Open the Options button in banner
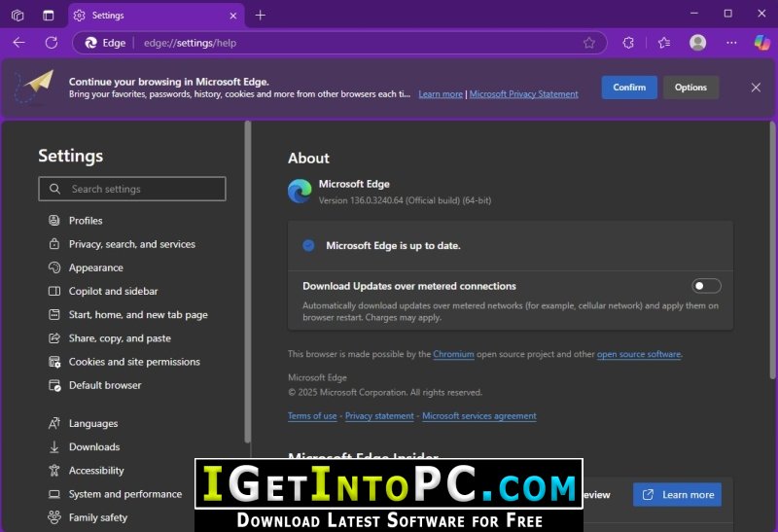 pos(690,88)
